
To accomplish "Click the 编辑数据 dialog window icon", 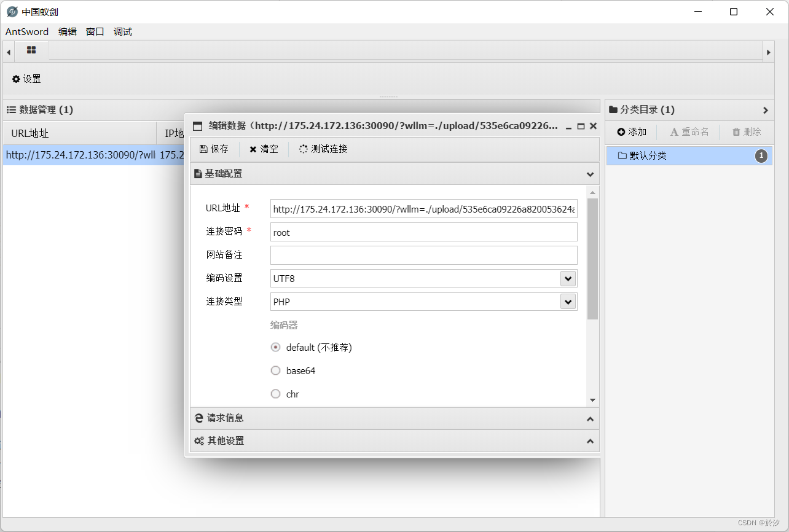I will [198, 127].
